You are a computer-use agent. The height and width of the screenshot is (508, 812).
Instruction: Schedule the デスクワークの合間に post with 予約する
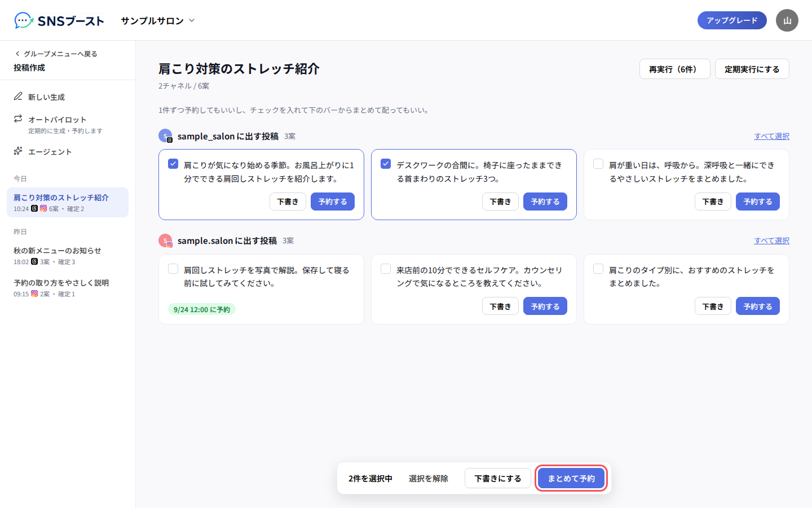tap(545, 202)
